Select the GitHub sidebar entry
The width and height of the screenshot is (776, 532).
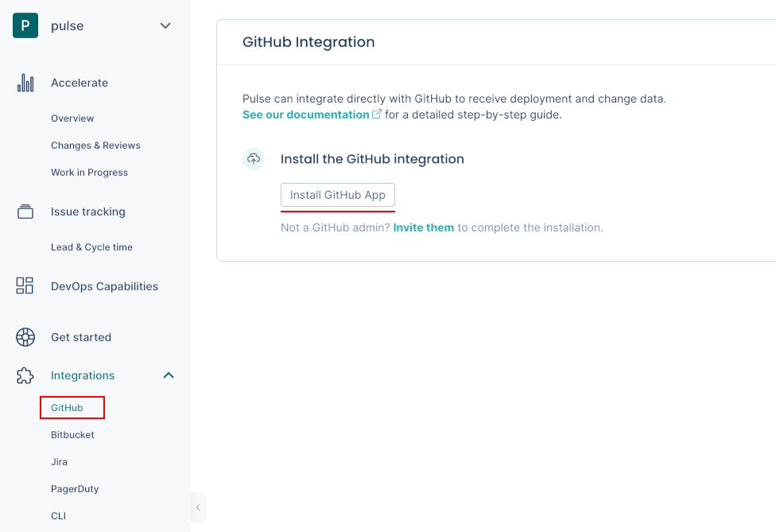[x=66, y=407]
